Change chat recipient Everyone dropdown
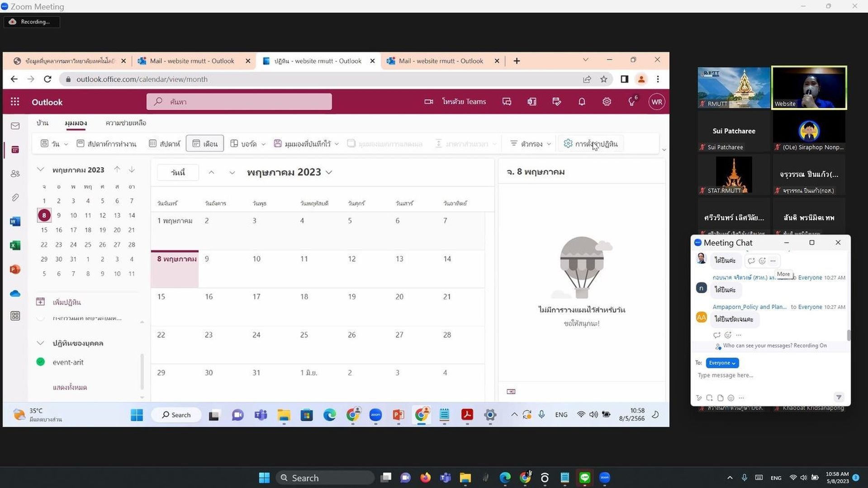 pyautogui.click(x=722, y=363)
